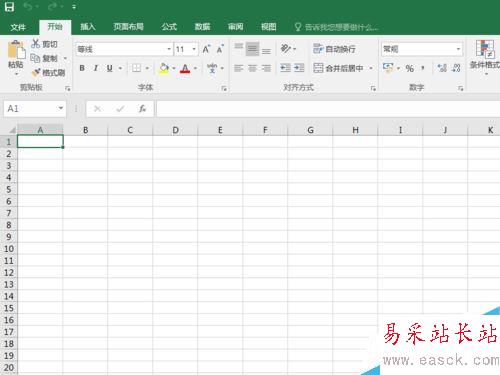Switch to the 插入 tab

(x=88, y=27)
